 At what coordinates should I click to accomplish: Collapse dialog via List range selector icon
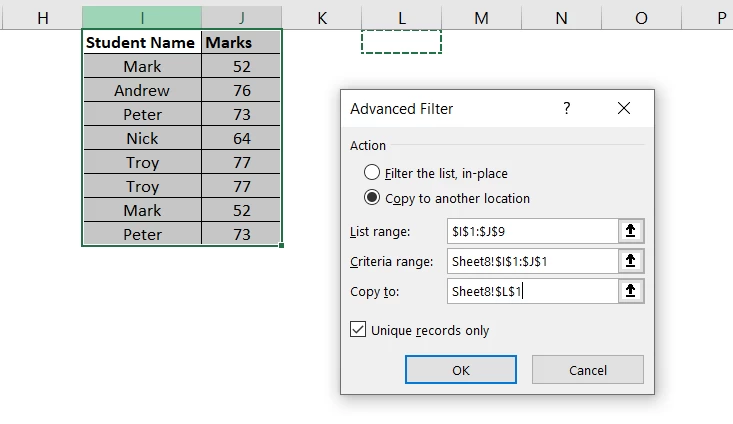pos(631,231)
